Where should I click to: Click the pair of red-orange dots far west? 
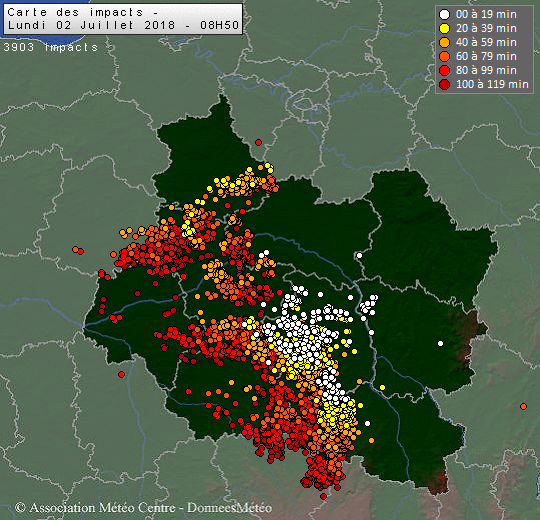click(78, 250)
